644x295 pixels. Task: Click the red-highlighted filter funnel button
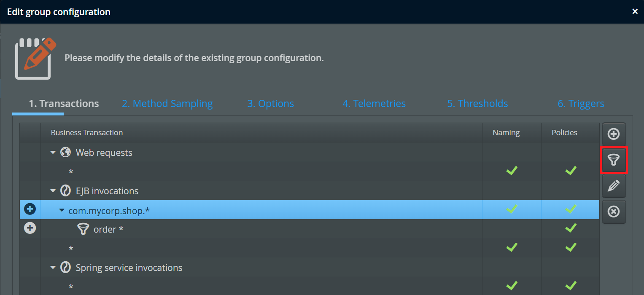tap(614, 160)
